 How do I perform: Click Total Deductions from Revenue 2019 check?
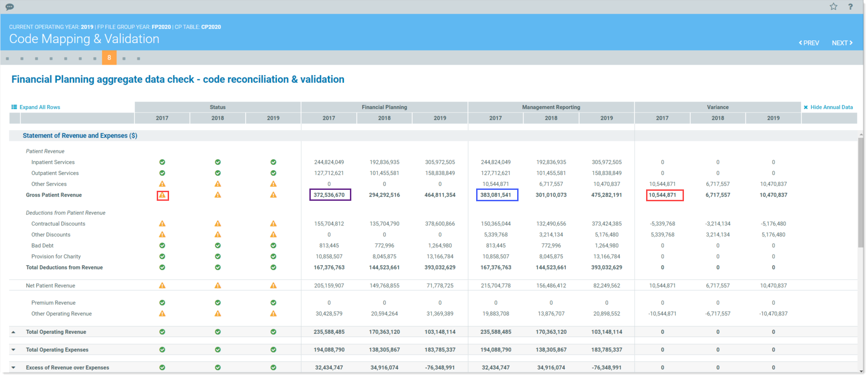273,267
